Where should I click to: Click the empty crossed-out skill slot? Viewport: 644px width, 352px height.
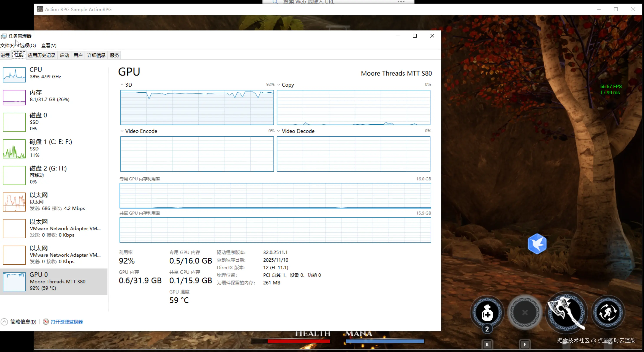pos(525,312)
